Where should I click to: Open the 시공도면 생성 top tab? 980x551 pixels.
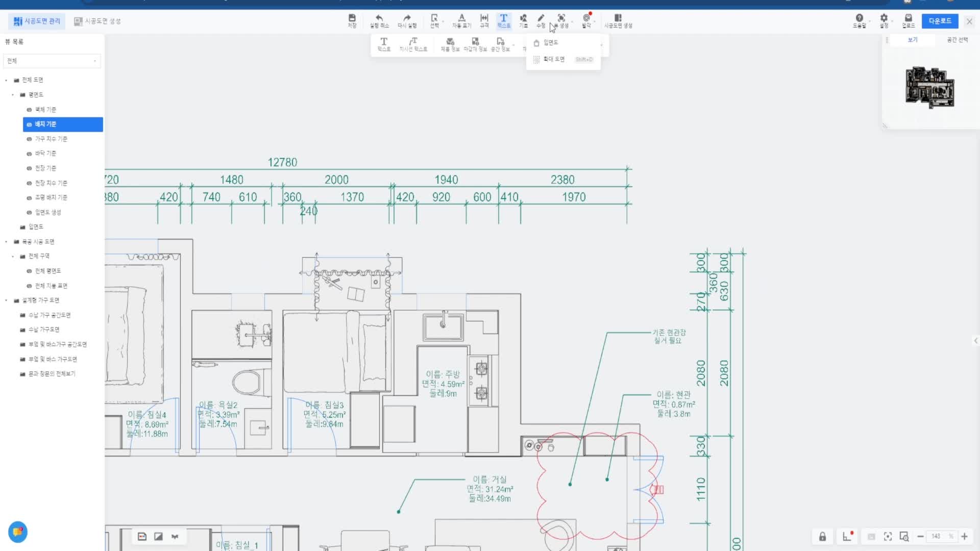[97, 21]
